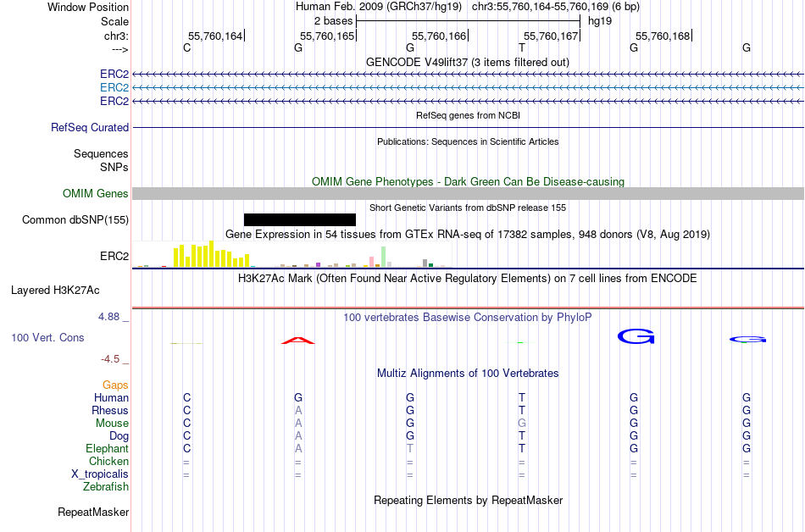Open the ERC2 GTEx expression bar chart
The width and height of the screenshot is (805, 532).
coord(292,254)
